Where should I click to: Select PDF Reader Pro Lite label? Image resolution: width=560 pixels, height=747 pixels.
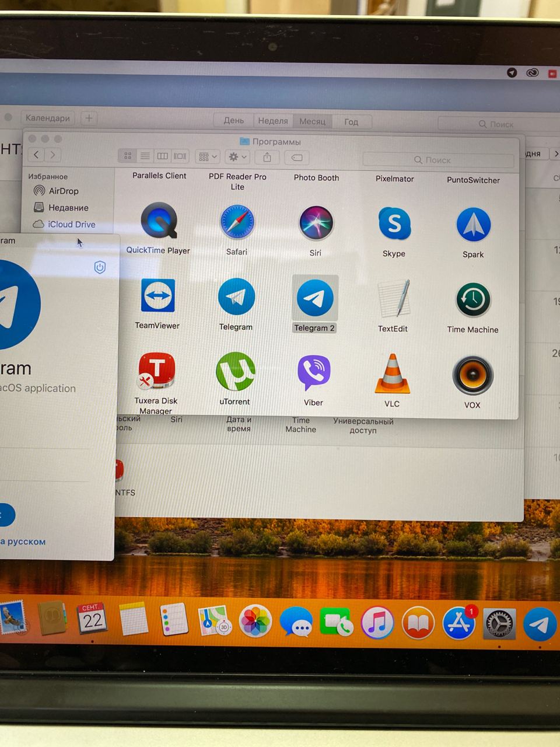tap(237, 181)
